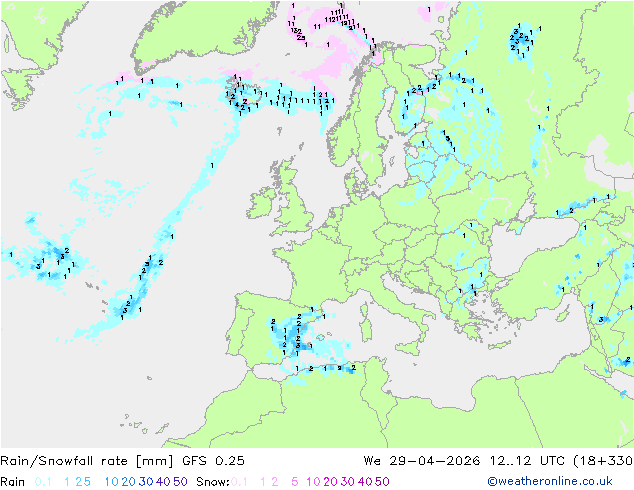Screen dimensions: 634x490
Task: Click the '(18+330' forecast offset text
Action: (603, 461)
